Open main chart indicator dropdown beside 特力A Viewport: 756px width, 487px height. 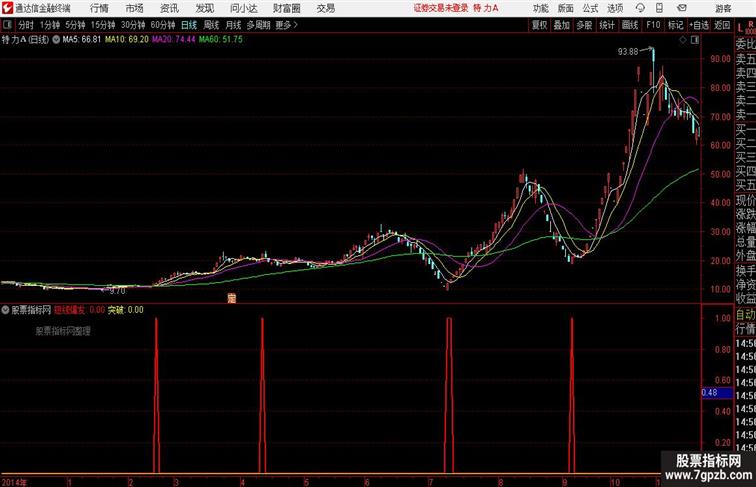[56, 40]
